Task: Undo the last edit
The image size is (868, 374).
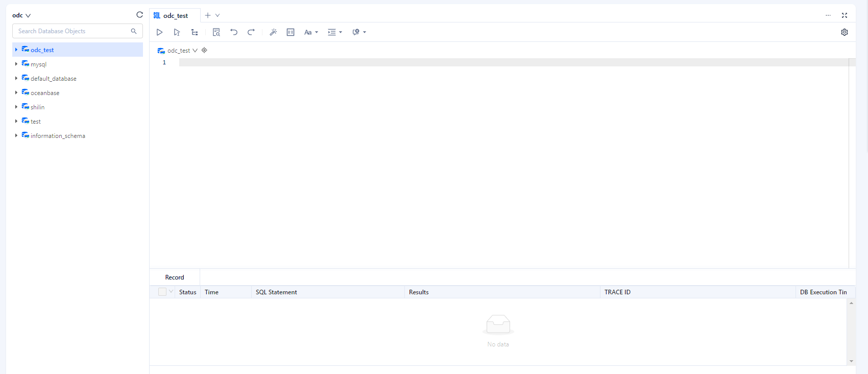Action: pyautogui.click(x=234, y=32)
